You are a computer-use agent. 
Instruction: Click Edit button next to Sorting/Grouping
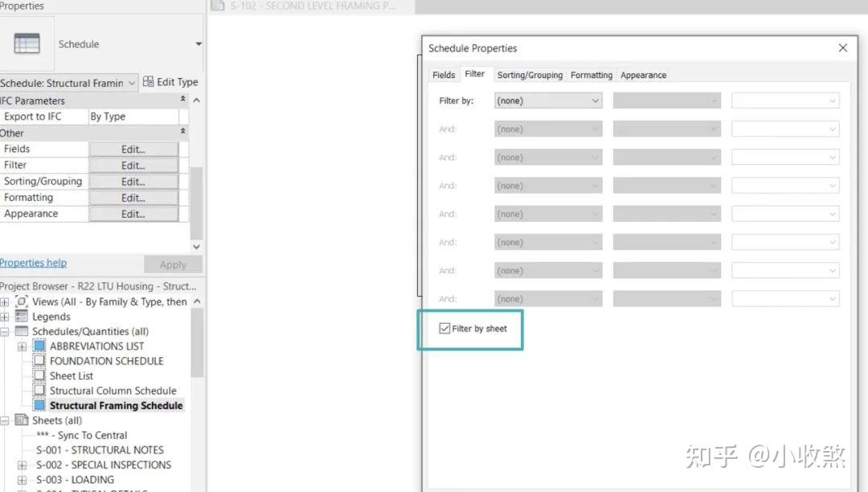[133, 181]
